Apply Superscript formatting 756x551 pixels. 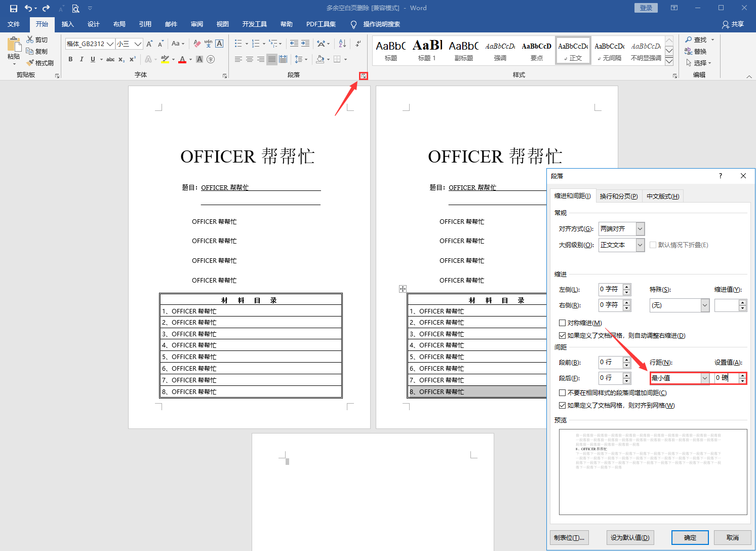point(133,59)
